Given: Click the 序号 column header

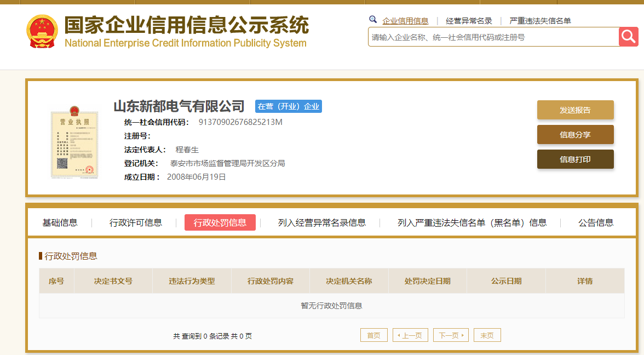Looking at the screenshot, I should [x=56, y=281].
